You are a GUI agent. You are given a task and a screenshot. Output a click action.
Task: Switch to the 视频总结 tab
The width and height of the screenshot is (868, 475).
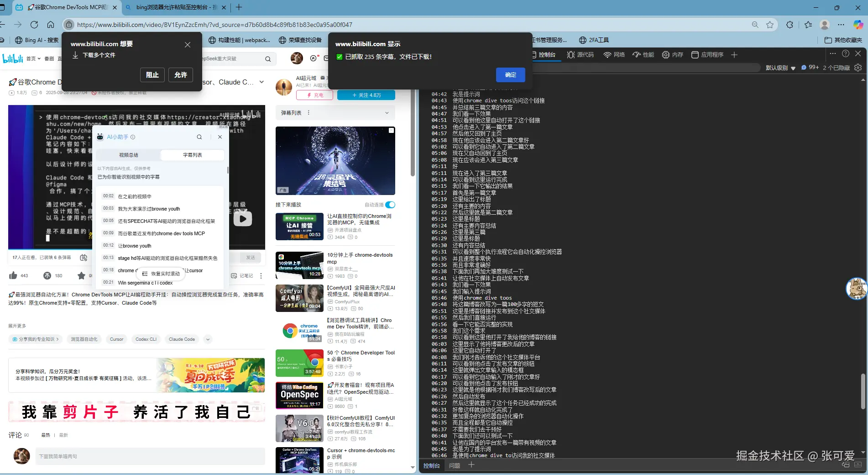click(129, 155)
